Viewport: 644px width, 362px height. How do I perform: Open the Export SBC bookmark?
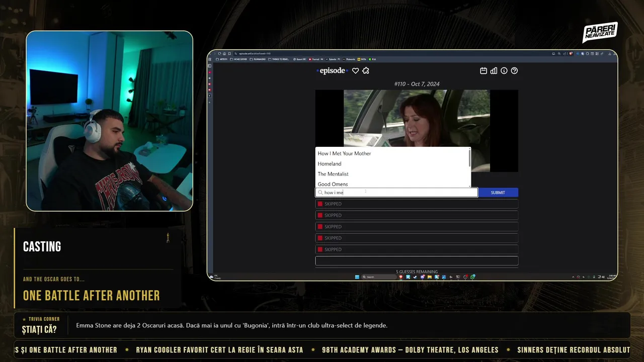300,59
